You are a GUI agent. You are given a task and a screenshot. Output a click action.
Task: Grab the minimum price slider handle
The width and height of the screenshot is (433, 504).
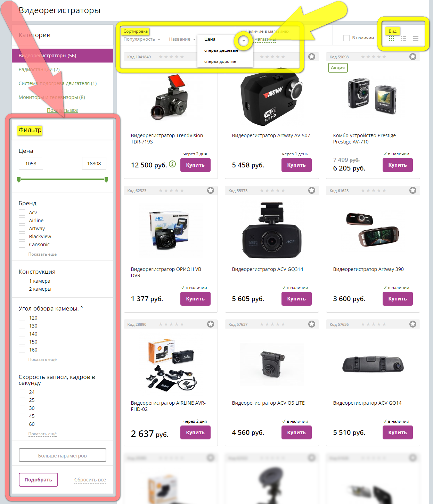click(19, 180)
